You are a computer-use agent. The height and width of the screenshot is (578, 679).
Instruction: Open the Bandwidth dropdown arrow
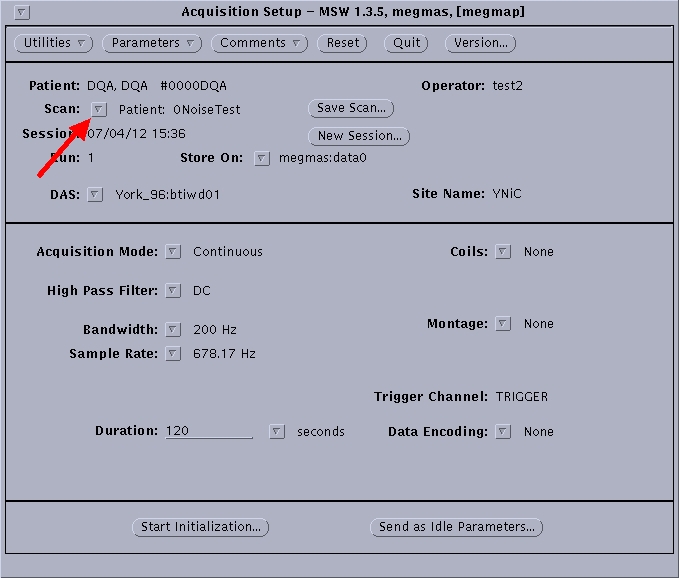click(173, 329)
